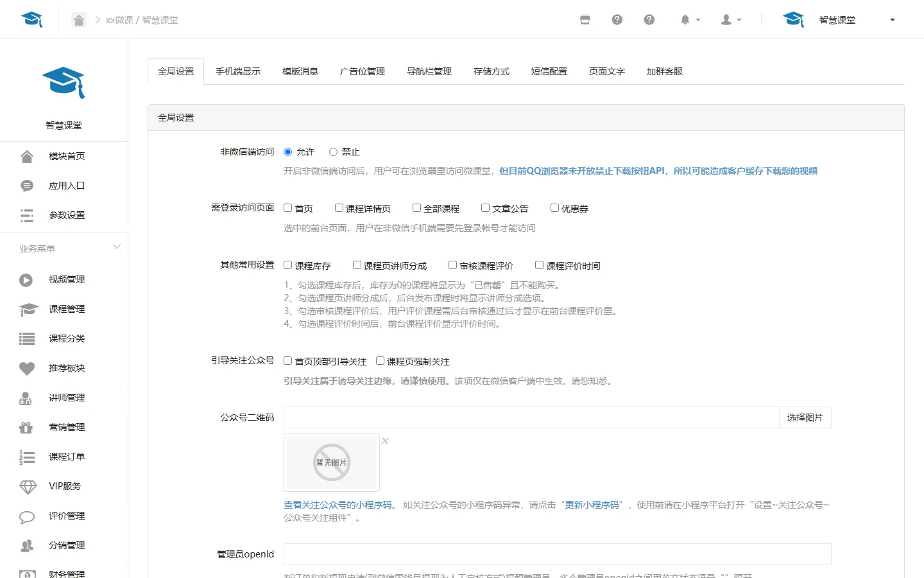Click the list icon beside 参数设置
The image size is (924, 578).
26,215
